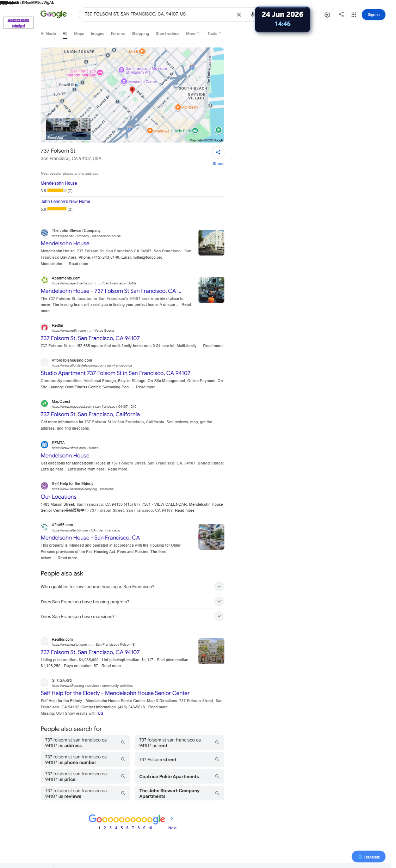Click Skip to main content link
Viewport: 396px width, 868px height.
click(18, 23)
